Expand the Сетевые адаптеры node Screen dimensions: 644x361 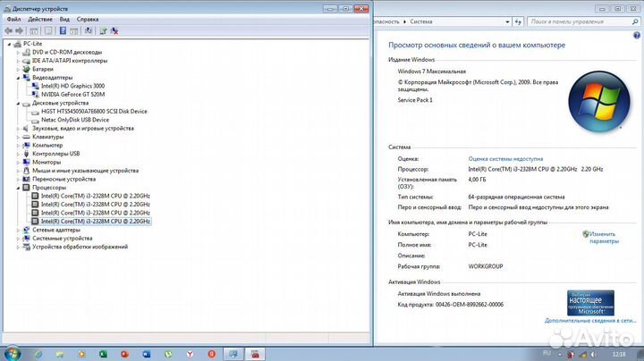(18, 231)
